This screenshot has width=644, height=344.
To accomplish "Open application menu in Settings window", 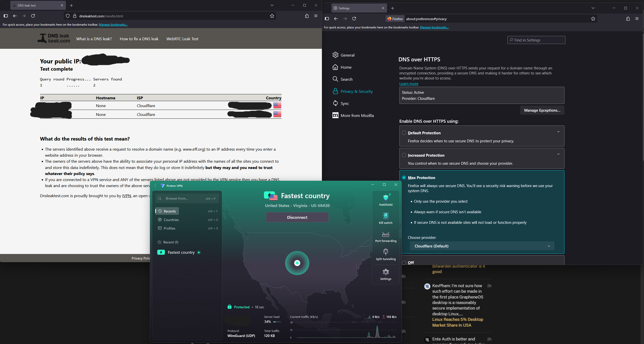I will (x=637, y=19).
